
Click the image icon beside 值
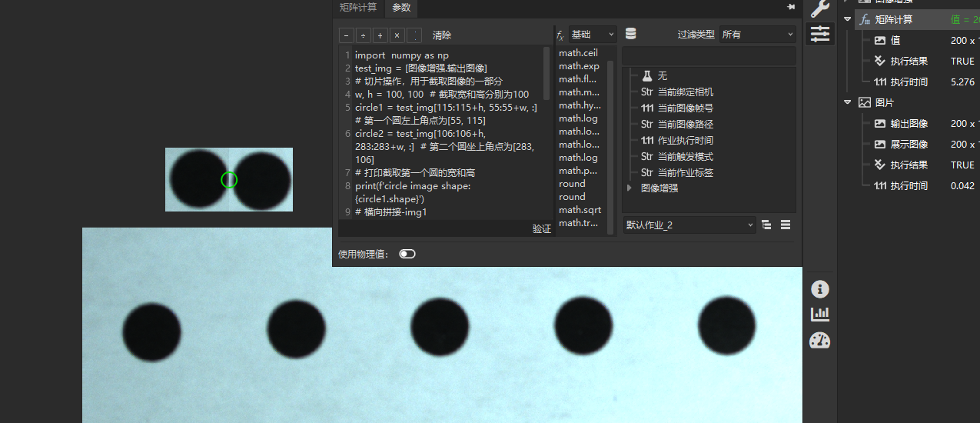(880, 40)
